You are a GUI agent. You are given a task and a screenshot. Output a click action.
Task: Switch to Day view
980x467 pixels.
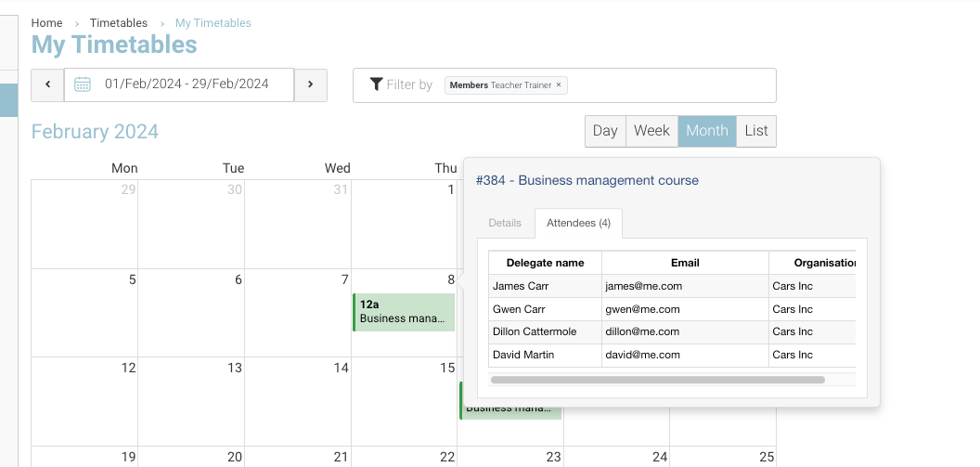pyautogui.click(x=605, y=131)
